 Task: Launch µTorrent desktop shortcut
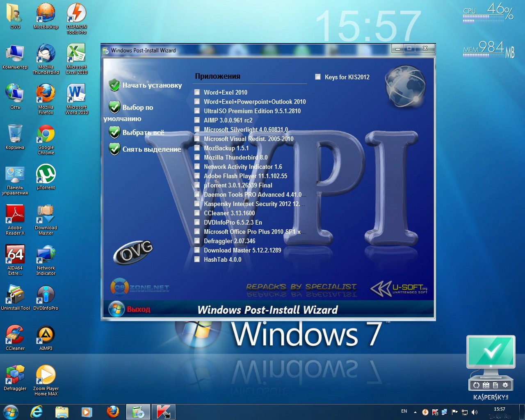pos(46,177)
